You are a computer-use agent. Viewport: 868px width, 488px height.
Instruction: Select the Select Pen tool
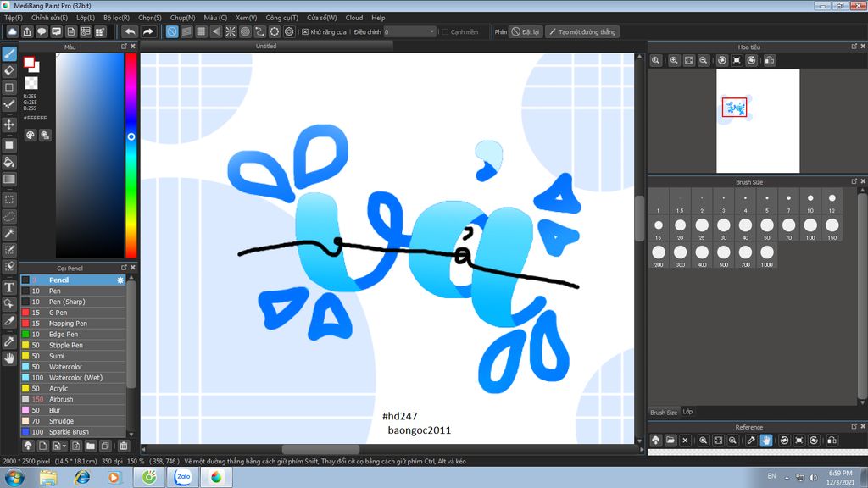click(x=9, y=250)
